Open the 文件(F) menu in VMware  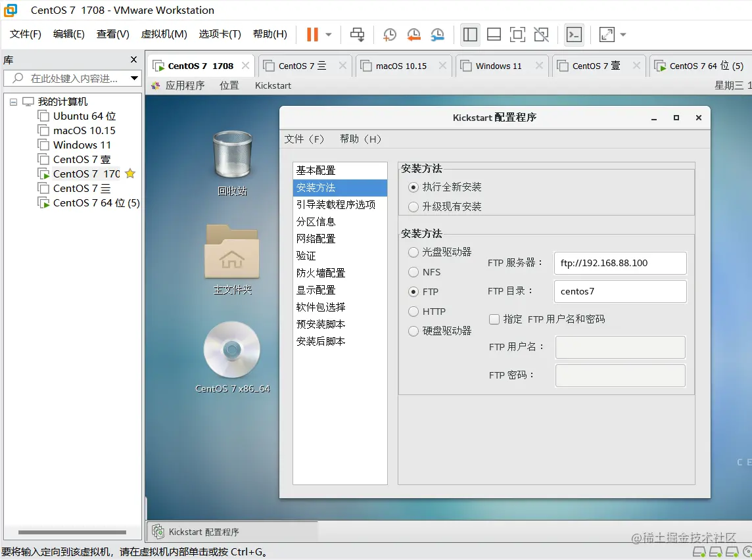click(x=26, y=34)
